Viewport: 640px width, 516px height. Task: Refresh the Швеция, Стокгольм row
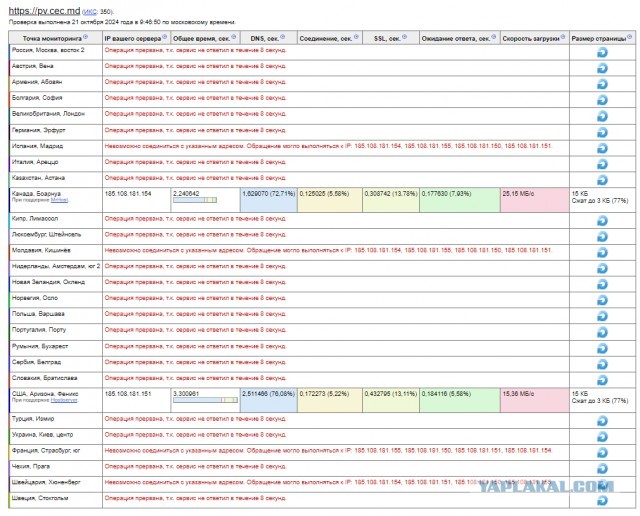point(602,501)
